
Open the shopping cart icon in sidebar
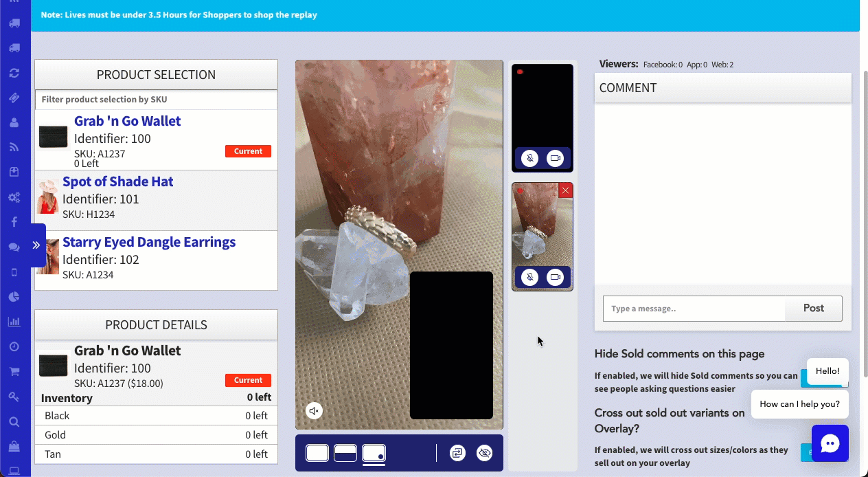(14, 372)
